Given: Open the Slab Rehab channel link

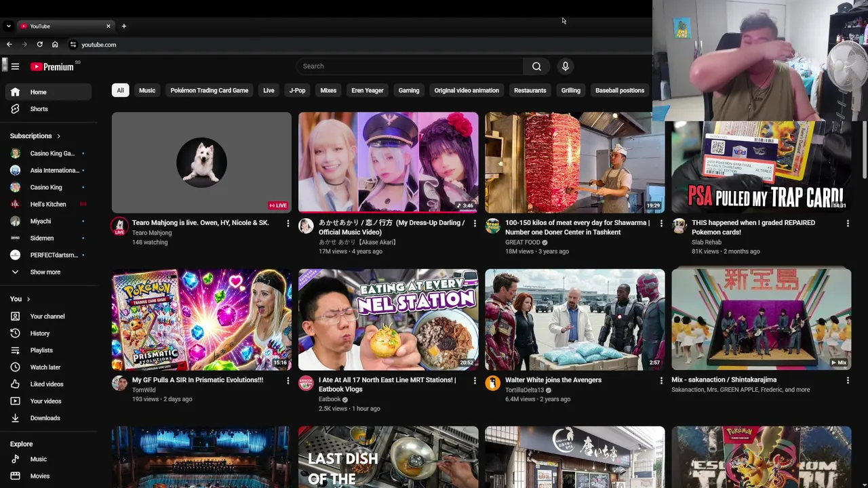Looking at the screenshot, I should [x=707, y=242].
